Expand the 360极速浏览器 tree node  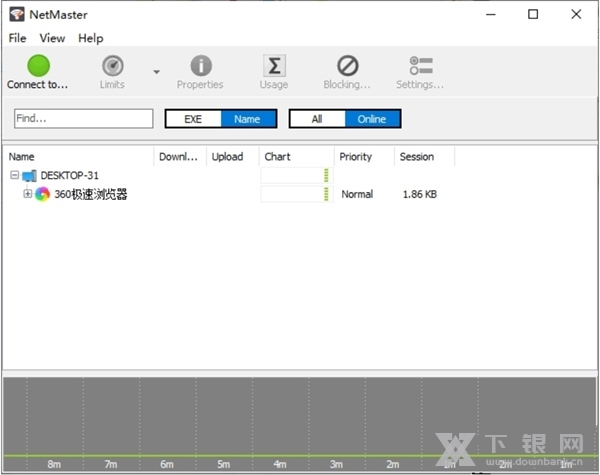tap(28, 194)
